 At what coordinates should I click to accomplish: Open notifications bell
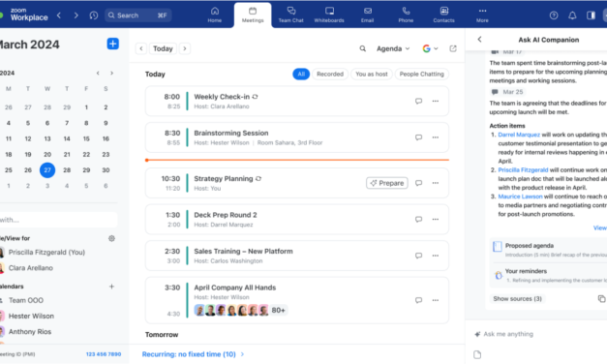click(x=572, y=15)
